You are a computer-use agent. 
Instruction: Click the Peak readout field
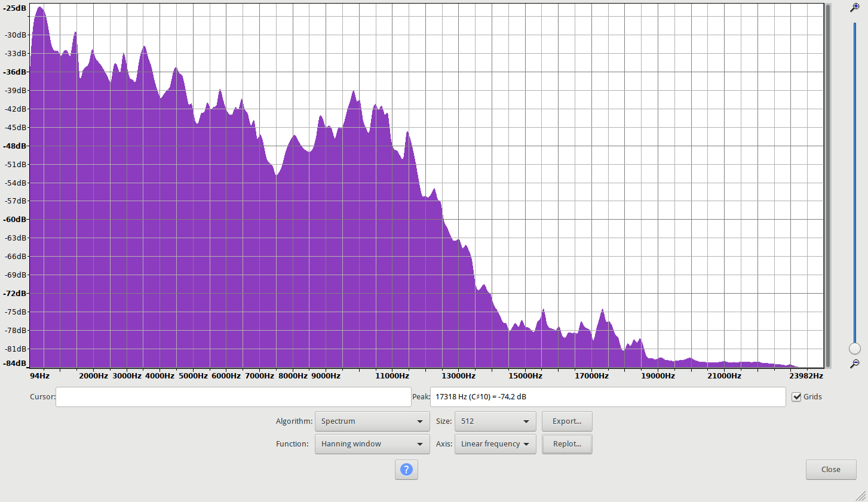608,397
